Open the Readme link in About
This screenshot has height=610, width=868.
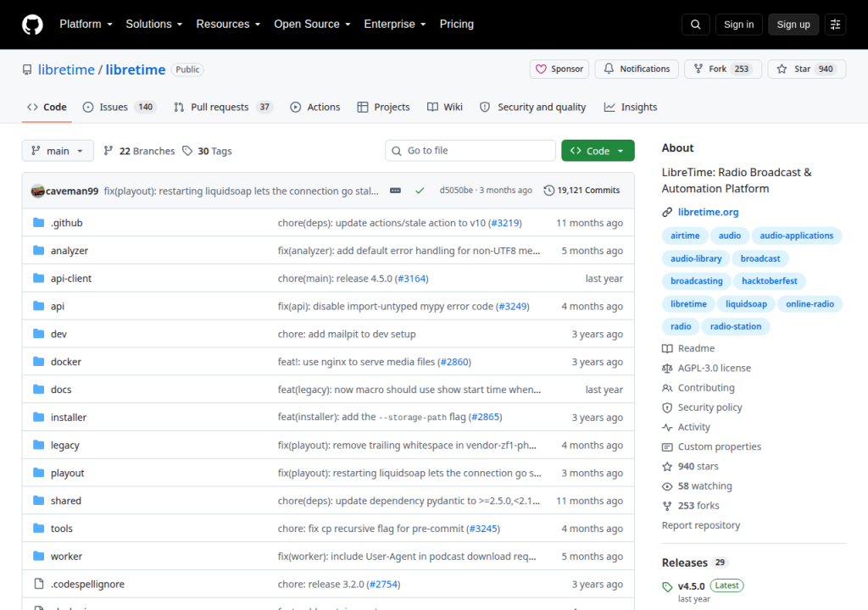coord(688,348)
